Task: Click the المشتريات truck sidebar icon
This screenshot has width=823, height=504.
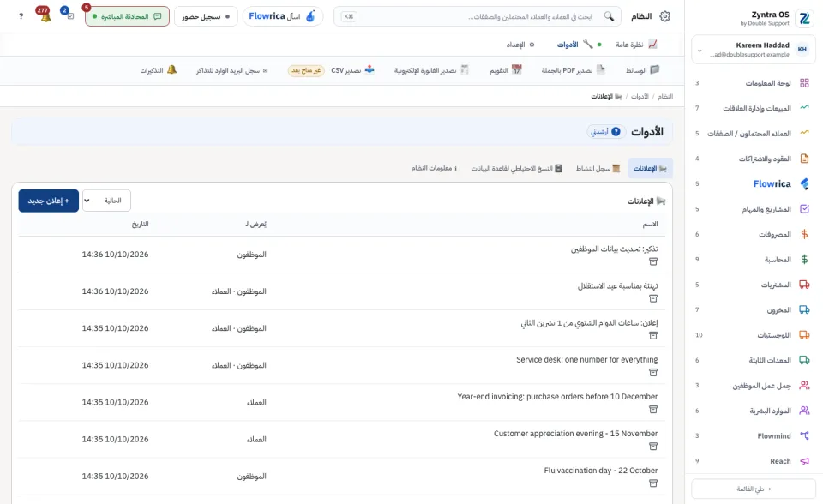Action: click(x=804, y=285)
